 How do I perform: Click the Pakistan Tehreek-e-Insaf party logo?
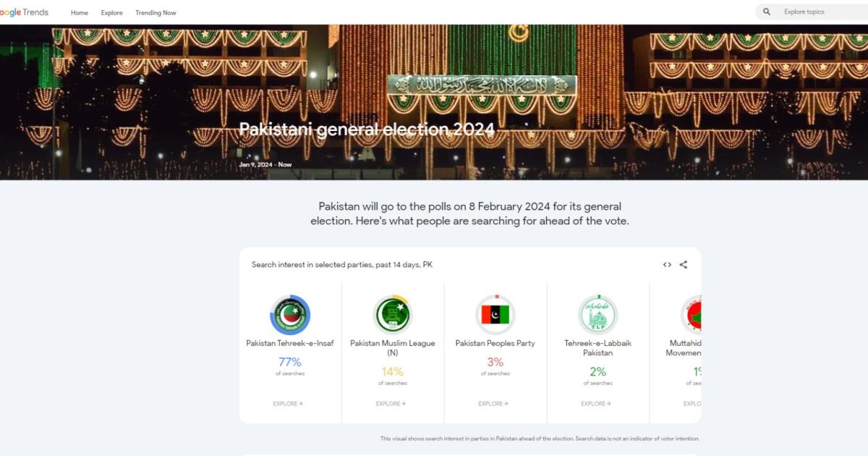[x=290, y=315]
